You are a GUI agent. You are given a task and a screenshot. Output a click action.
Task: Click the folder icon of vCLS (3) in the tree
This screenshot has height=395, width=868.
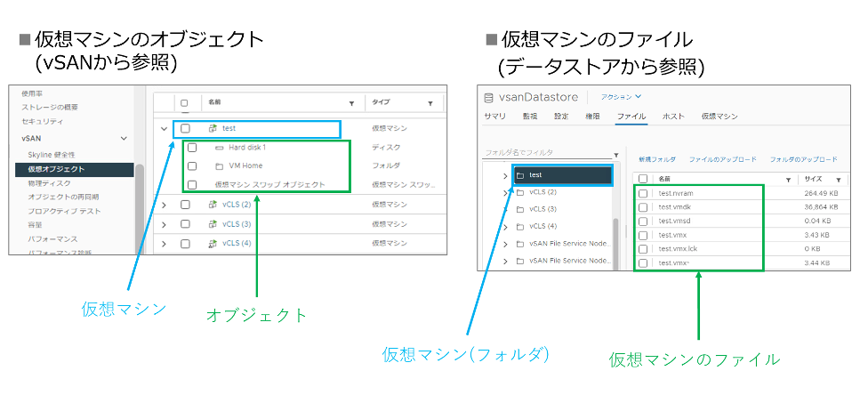520,210
